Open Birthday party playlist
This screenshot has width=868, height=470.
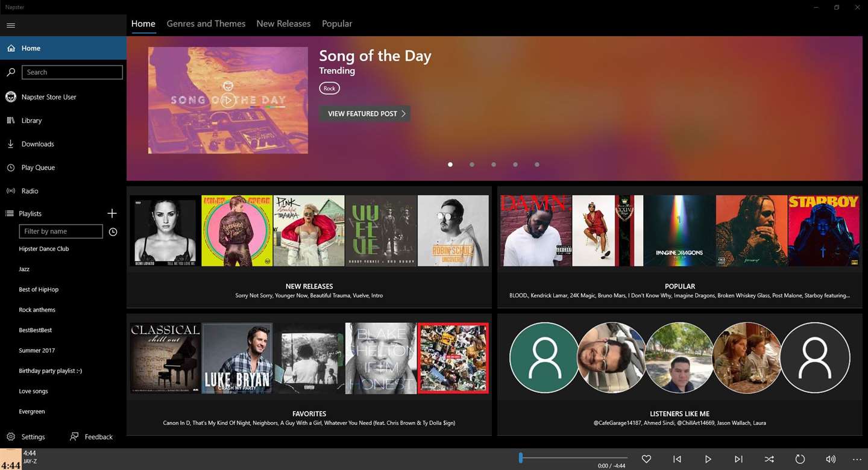[x=51, y=371]
